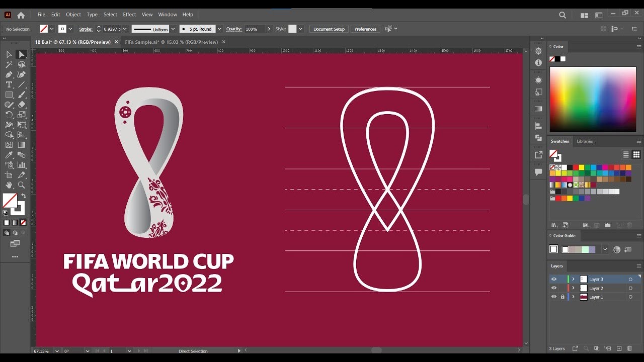Click Layer 3 target circle
The width and height of the screenshot is (644, 362).
point(630,279)
